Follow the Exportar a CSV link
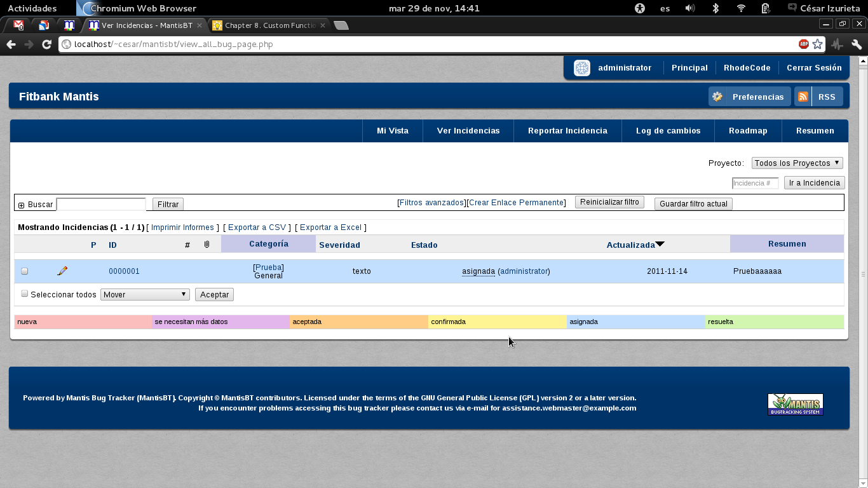 (257, 227)
